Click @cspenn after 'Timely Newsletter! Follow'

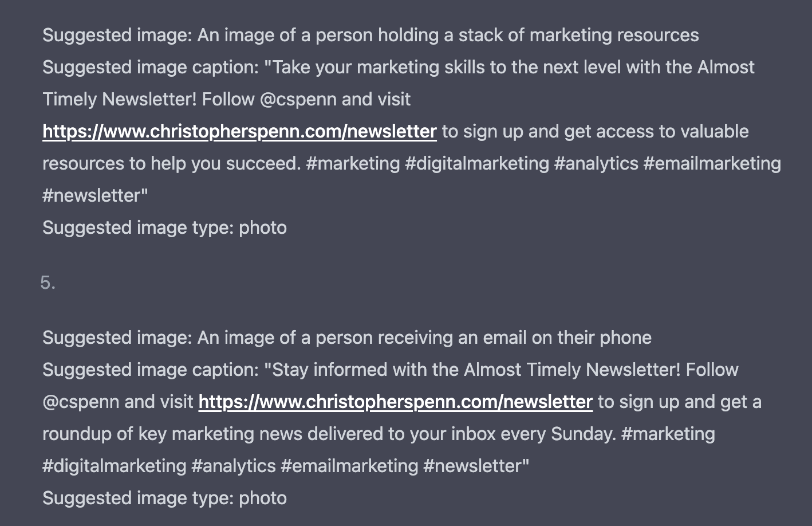point(298,100)
